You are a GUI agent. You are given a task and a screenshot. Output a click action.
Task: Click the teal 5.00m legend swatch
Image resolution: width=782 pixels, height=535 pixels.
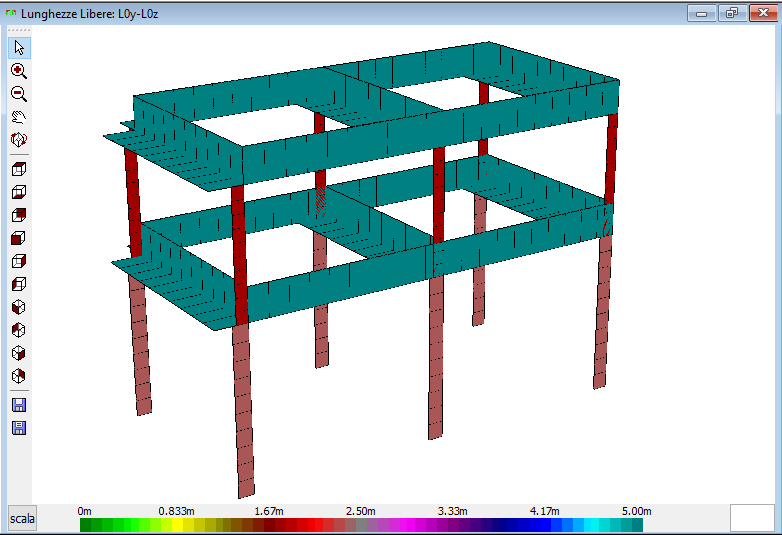[x=637, y=525]
